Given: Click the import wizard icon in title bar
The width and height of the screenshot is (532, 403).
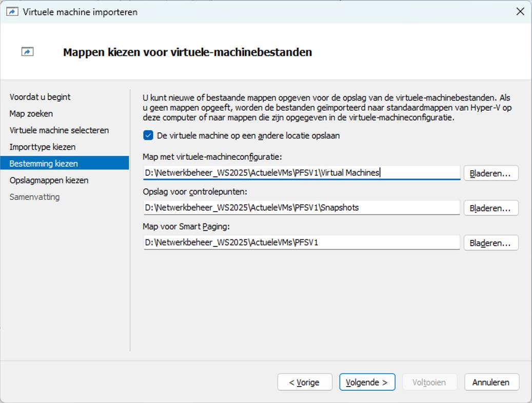Looking at the screenshot, I should pos(12,12).
